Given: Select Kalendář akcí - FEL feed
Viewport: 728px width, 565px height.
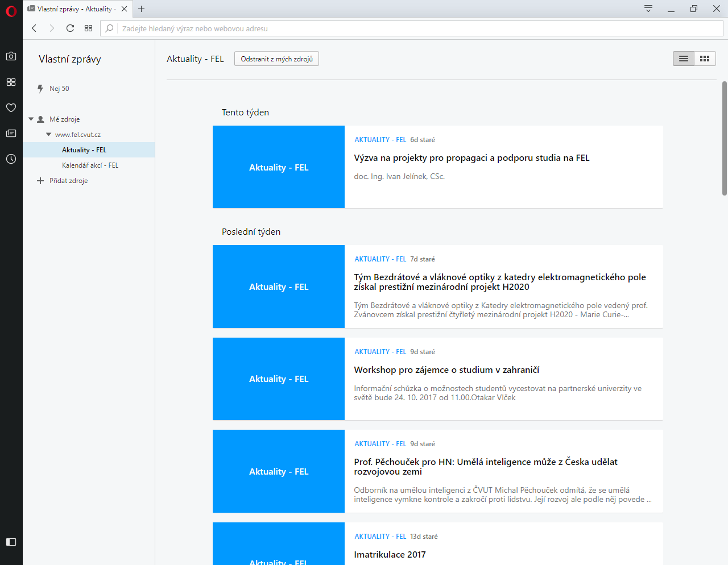Looking at the screenshot, I should (90, 165).
